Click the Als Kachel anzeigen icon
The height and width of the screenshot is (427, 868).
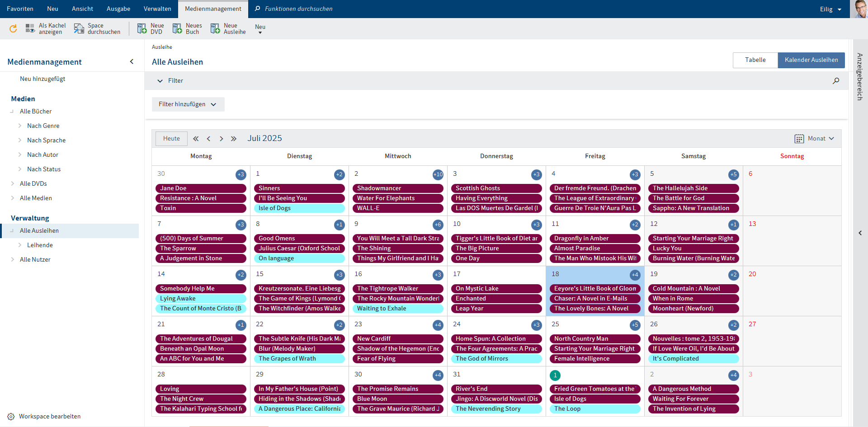coord(30,29)
